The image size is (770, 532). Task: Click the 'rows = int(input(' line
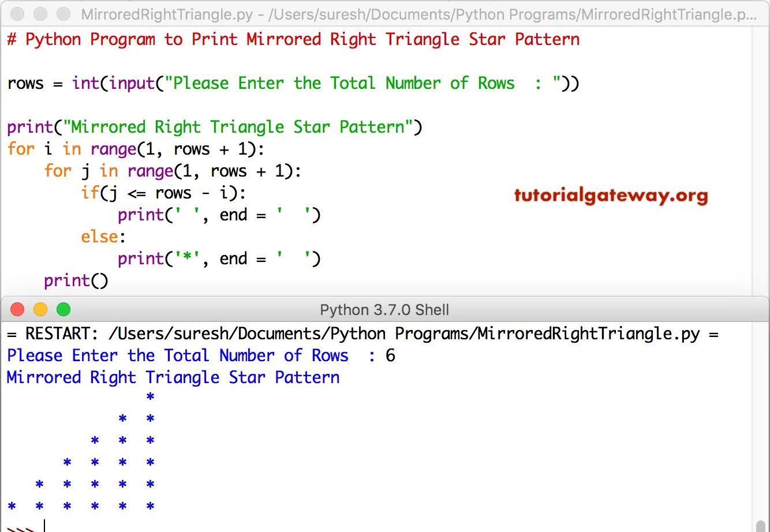click(293, 84)
